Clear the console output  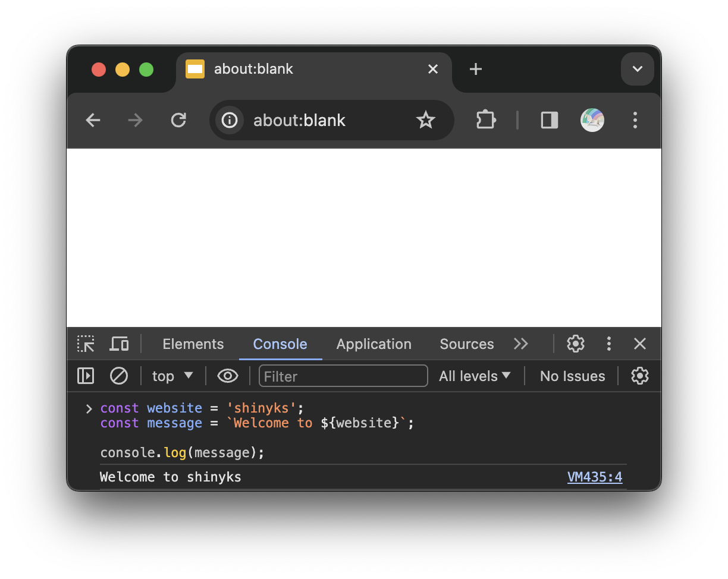[119, 376]
